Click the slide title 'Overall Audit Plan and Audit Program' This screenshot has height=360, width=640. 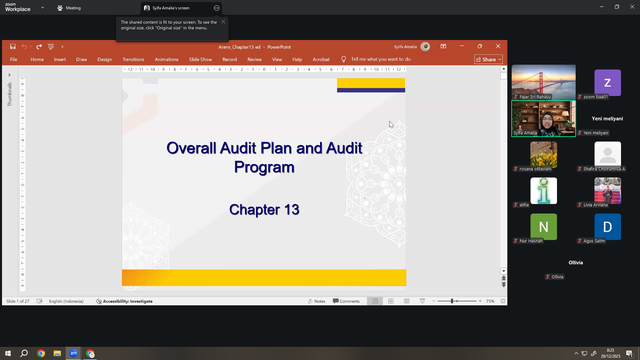(x=264, y=158)
